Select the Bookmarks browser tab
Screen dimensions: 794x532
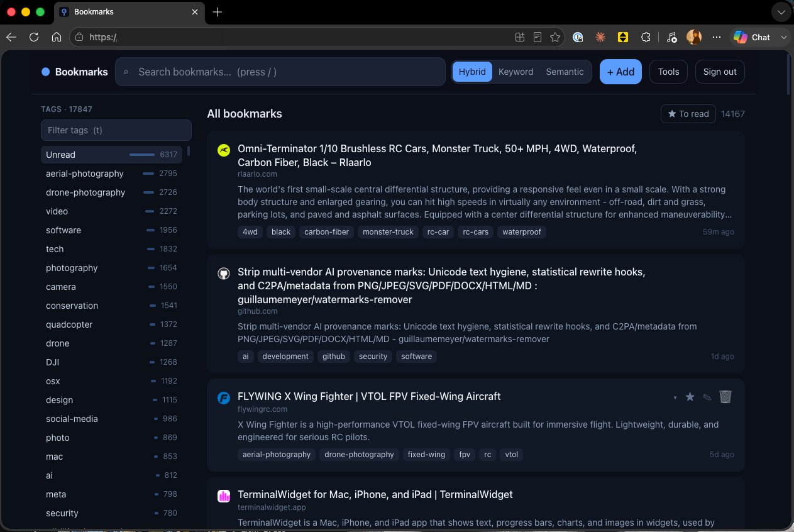[x=130, y=12]
